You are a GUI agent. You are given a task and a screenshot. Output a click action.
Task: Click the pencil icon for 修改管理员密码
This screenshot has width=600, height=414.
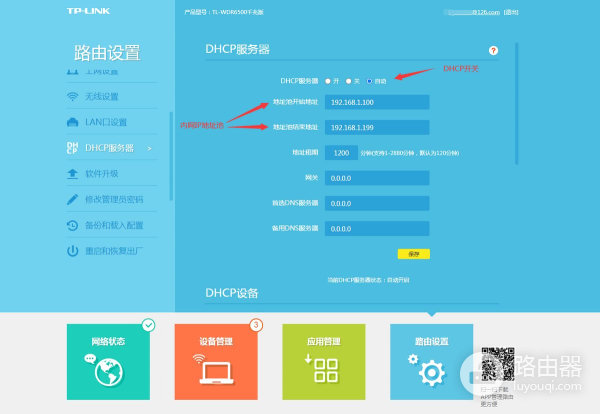72,199
